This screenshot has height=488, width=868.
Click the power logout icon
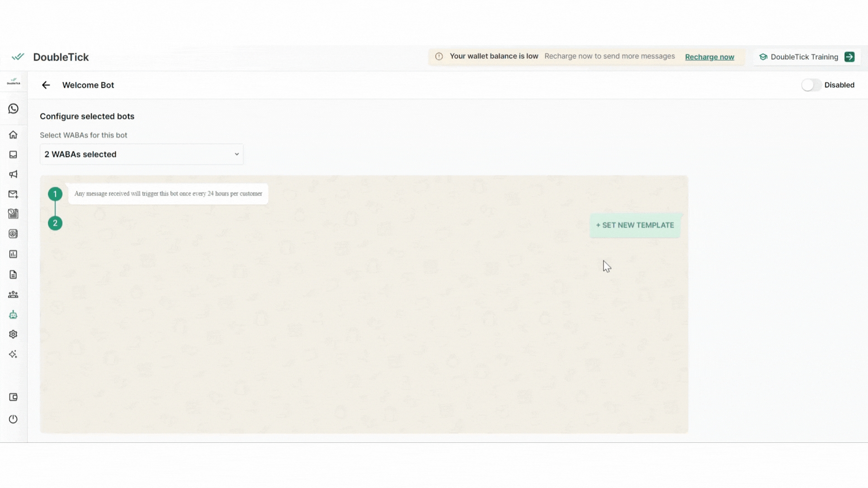click(x=13, y=419)
